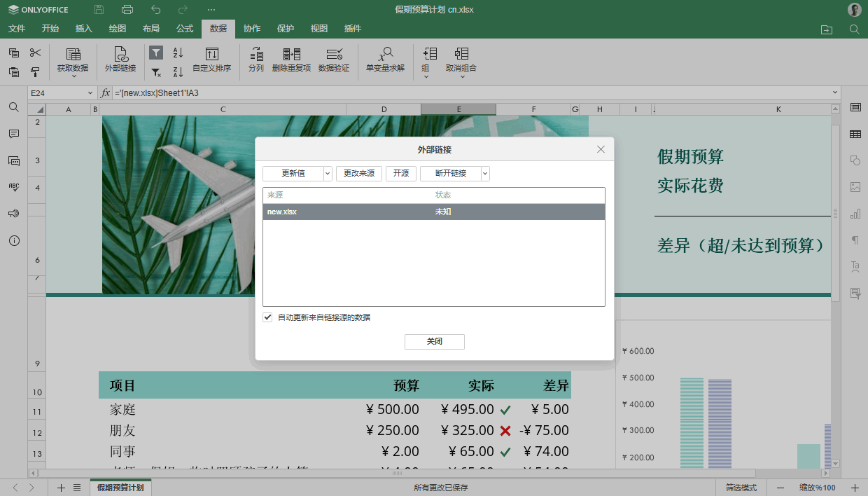The height and width of the screenshot is (496, 868).
Task: Open the spell check tool in left sidebar
Action: pos(13,186)
